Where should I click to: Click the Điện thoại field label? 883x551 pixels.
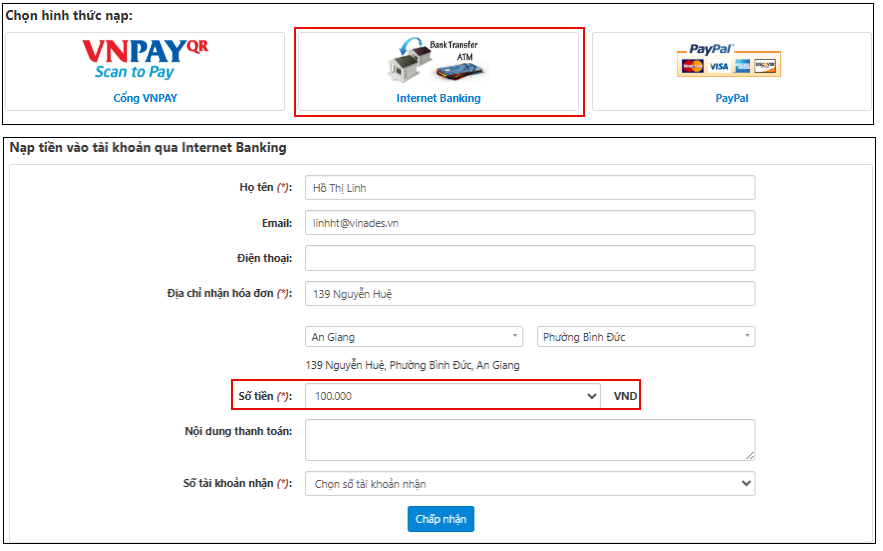coord(265,258)
